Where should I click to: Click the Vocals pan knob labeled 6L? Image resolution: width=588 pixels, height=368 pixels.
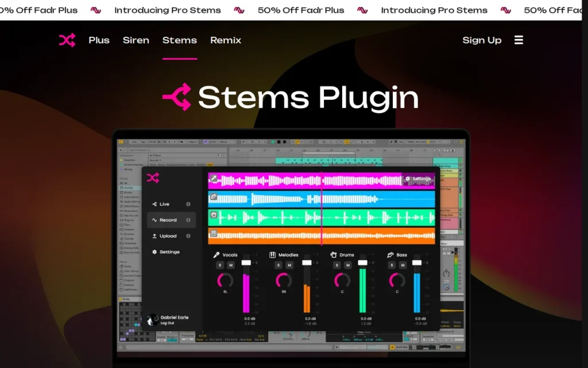coord(225,281)
